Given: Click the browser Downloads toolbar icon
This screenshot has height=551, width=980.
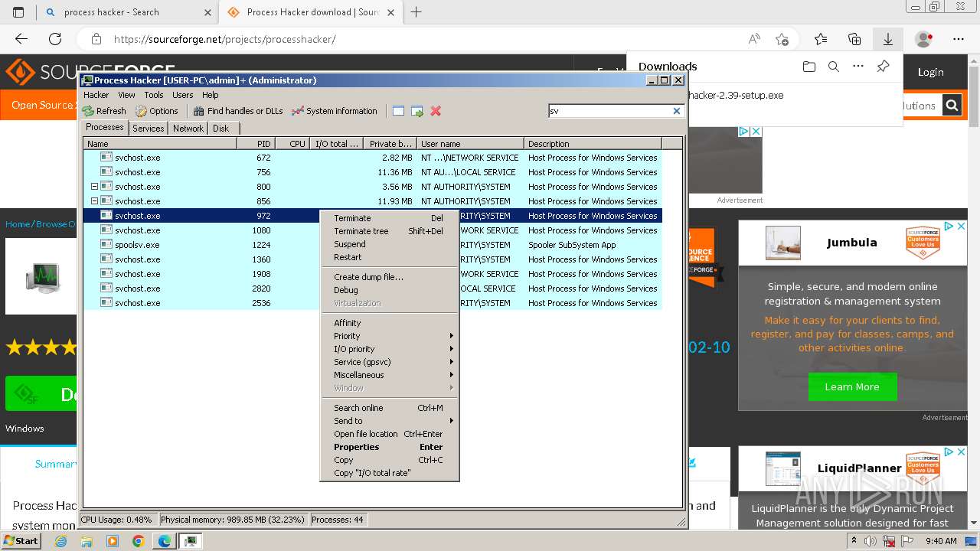Looking at the screenshot, I should pos(888,39).
